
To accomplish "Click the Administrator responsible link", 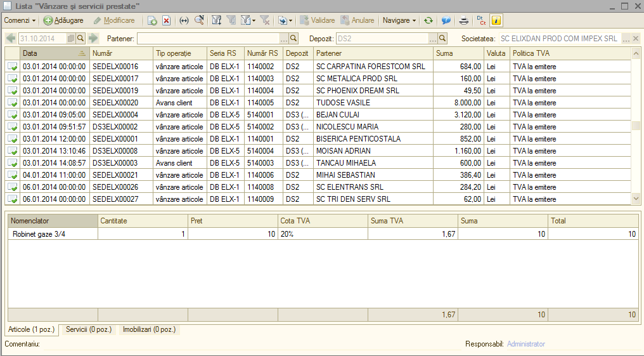I will (x=525, y=344).
